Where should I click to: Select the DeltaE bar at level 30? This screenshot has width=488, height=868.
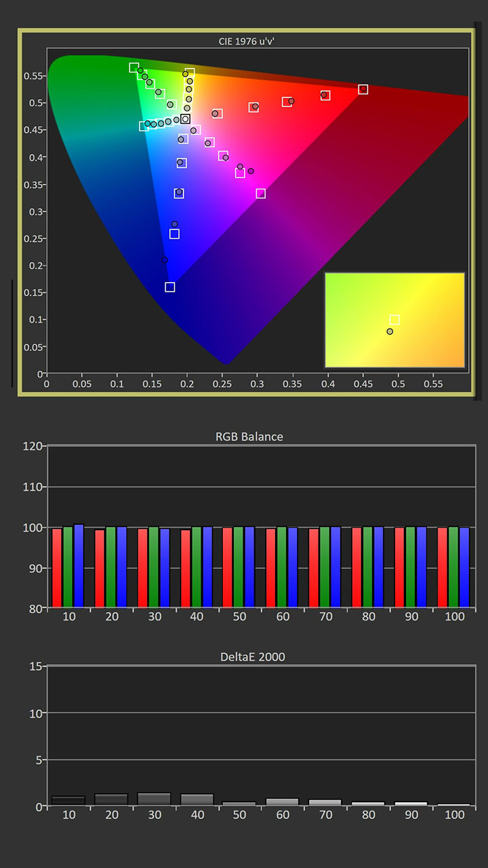pyautogui.click(x=154, y=800)
